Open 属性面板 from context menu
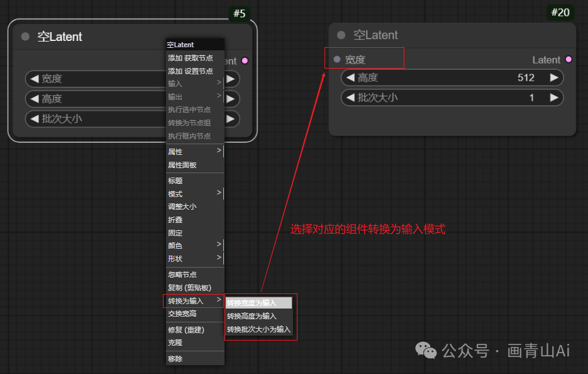 click(195, 165)
